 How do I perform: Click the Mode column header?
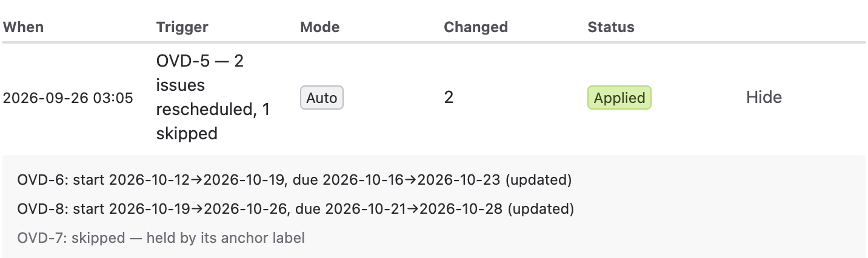[x=320, y=27]
